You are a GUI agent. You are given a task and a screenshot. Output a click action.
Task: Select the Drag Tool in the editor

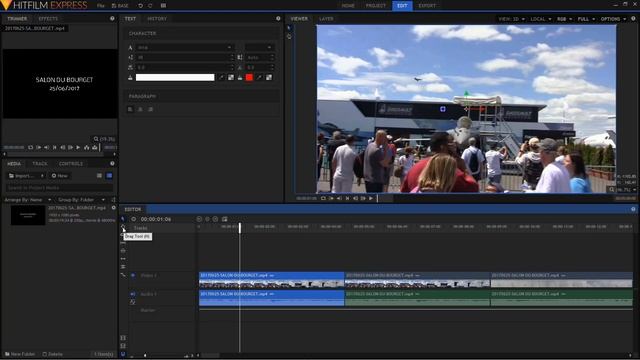point(123,227)
